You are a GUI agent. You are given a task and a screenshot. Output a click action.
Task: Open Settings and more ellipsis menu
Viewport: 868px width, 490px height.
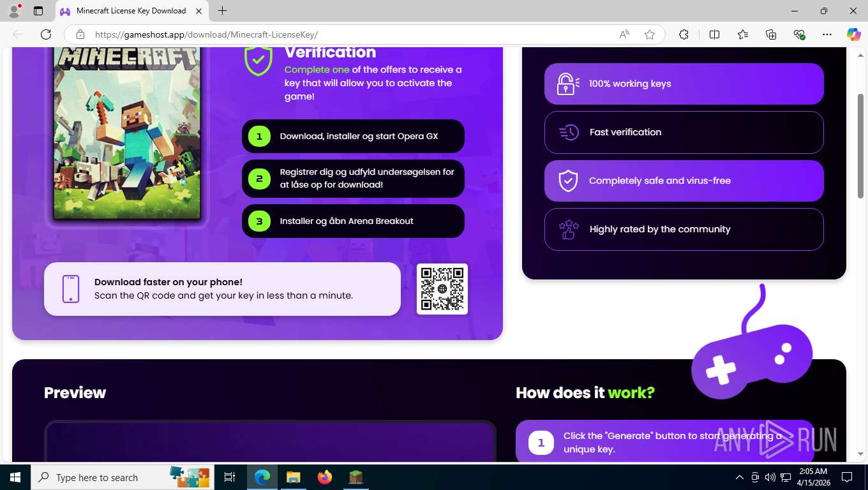click(x=827, y=34)
